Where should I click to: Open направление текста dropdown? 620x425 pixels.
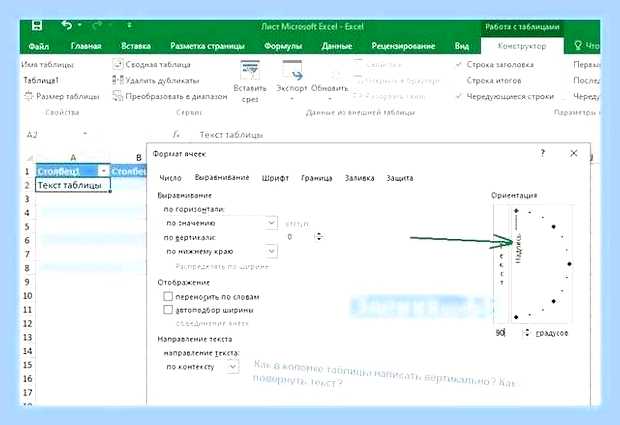pos(233,366)
